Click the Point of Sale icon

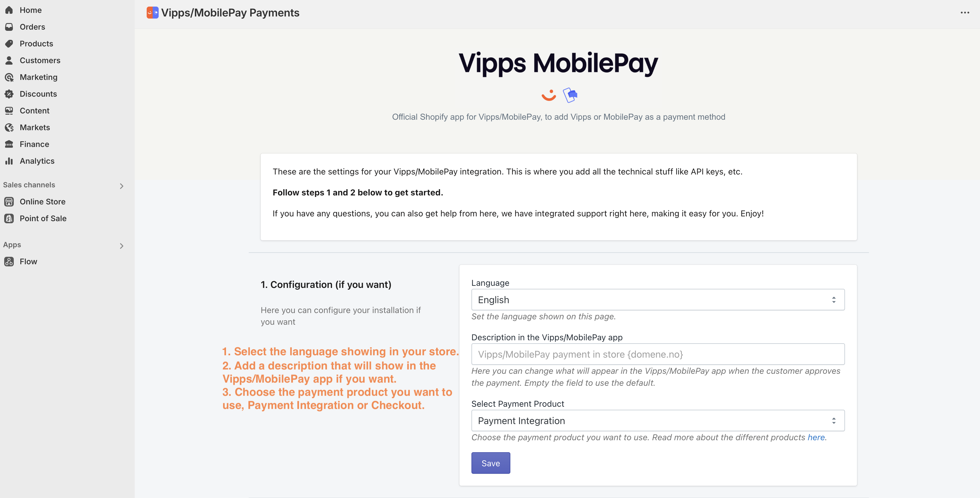[9, 218]
